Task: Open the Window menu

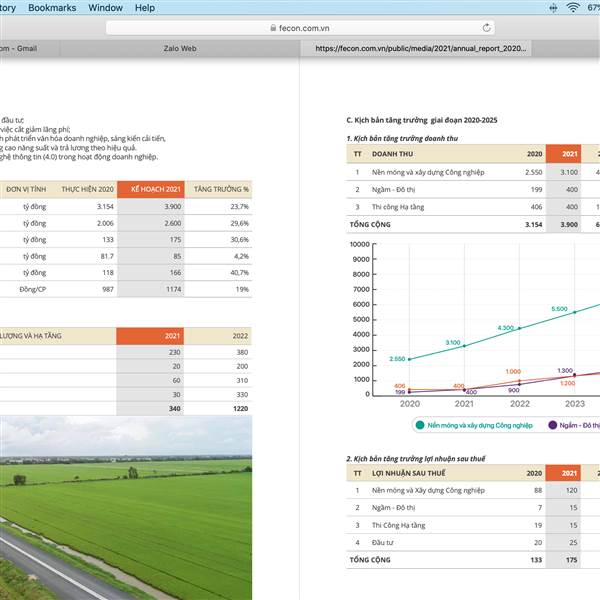Action: point(105,8)
